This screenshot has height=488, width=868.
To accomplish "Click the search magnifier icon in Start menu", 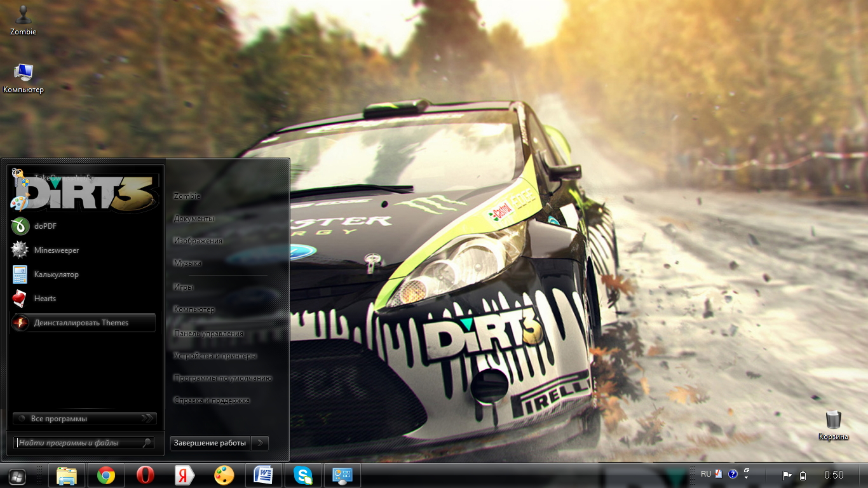I will tap(147, 443).
